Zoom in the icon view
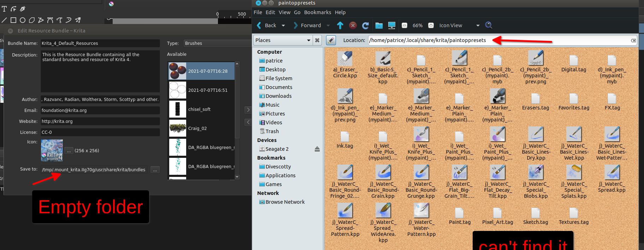 click(x=431, y=25)
